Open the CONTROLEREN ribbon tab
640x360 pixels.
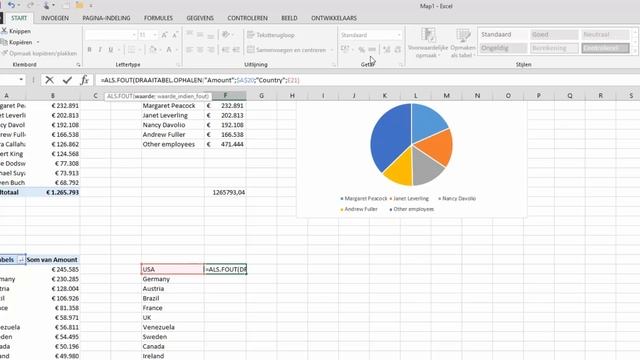click(x=247, y=18)
